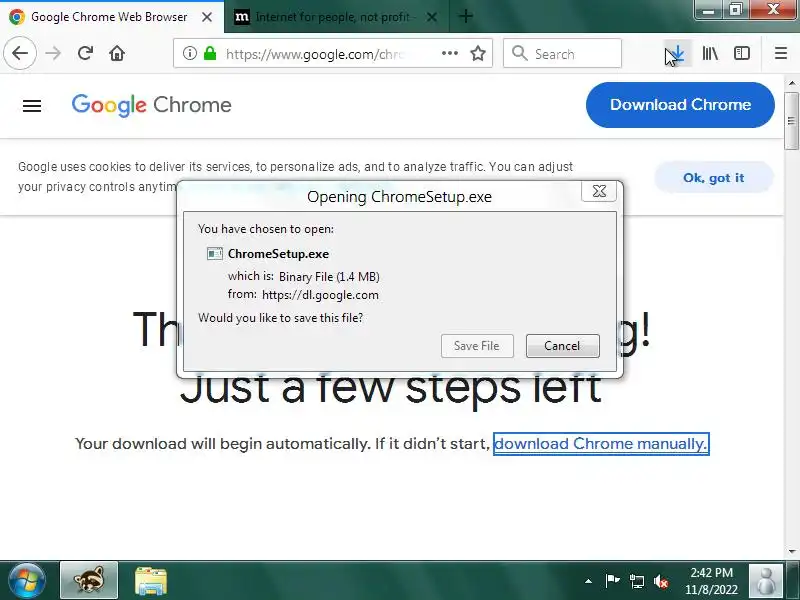Image resolution: width=800 pixels, height=600 pixels.
Task: Close the Internet for people tab
Action: tap(431, 17)
